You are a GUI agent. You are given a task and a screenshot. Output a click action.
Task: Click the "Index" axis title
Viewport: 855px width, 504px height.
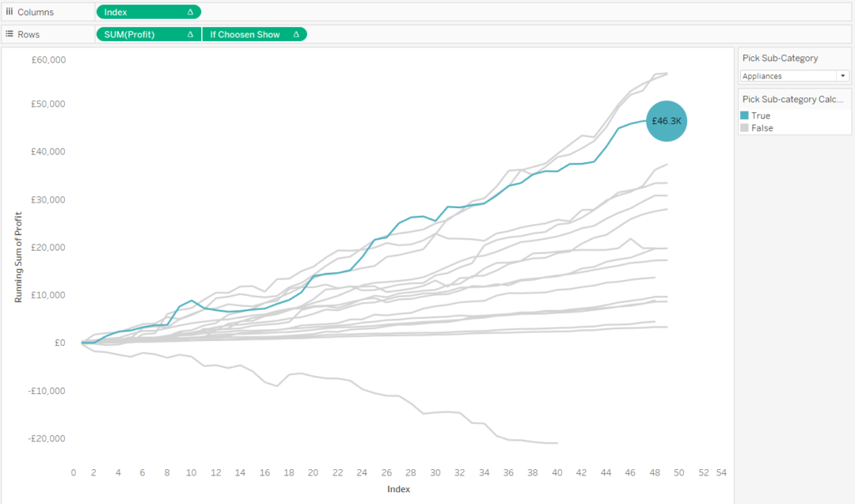(x=399, y=489)
